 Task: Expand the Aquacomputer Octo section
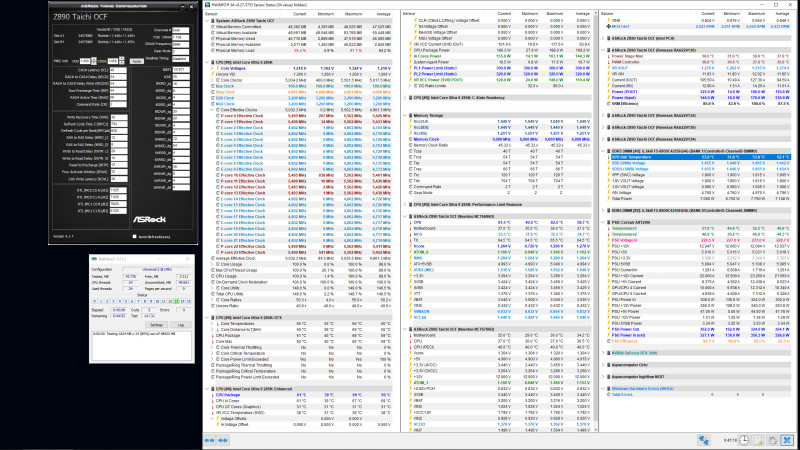[x=603, y=365]
